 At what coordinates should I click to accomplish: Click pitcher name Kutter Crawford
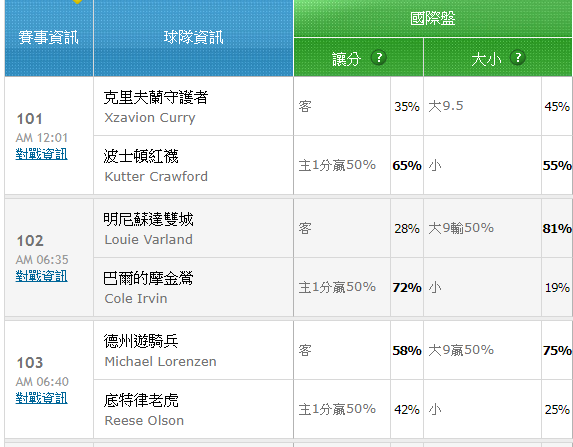pos(156,177)
